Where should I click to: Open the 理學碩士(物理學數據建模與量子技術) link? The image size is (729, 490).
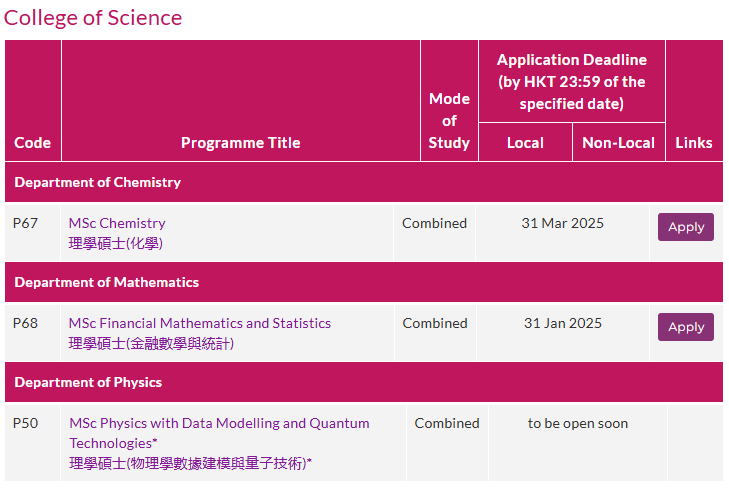click(190, 464)
